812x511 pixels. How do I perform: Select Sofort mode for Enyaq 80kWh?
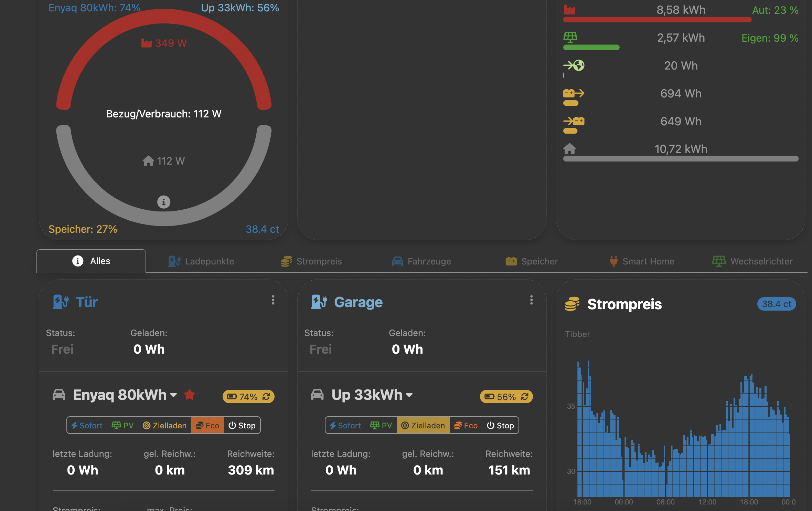click(x=87, y=426)
